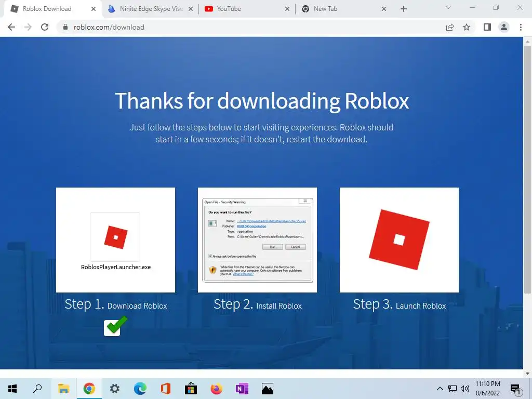The image size is (532, 399).
Task: Close the Chrome window
Action: click(x=520, y=7)
